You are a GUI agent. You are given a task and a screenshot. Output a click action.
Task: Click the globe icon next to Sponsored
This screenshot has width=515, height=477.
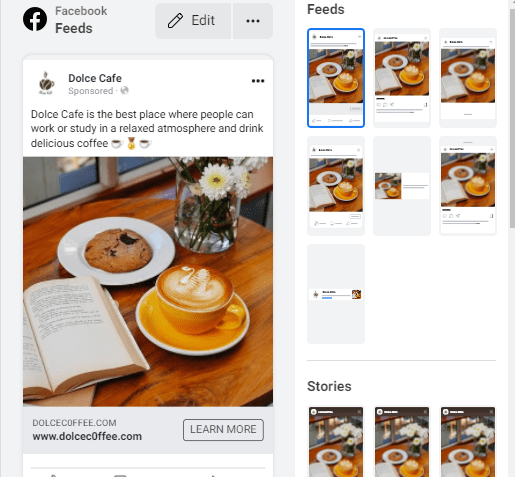pos(124,90)
